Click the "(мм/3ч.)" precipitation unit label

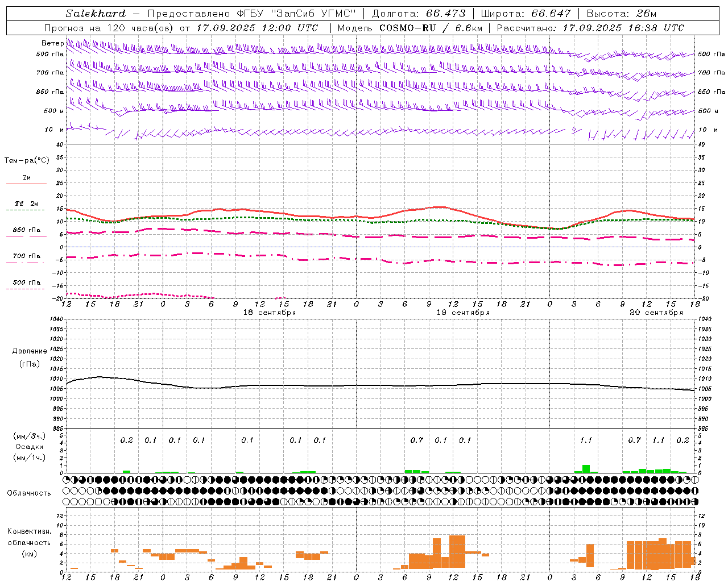(x=30, y=436)
